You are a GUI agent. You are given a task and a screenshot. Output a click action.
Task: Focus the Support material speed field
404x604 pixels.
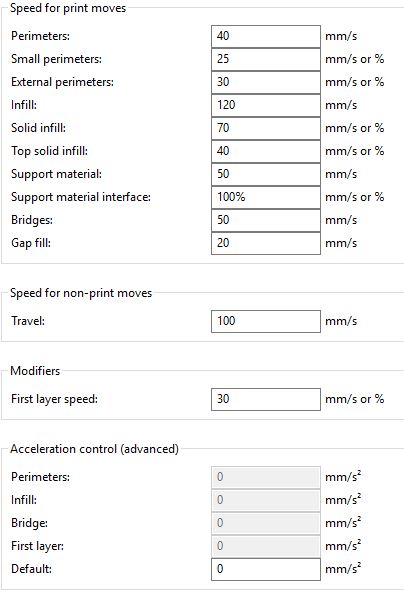tap(266, 174)
